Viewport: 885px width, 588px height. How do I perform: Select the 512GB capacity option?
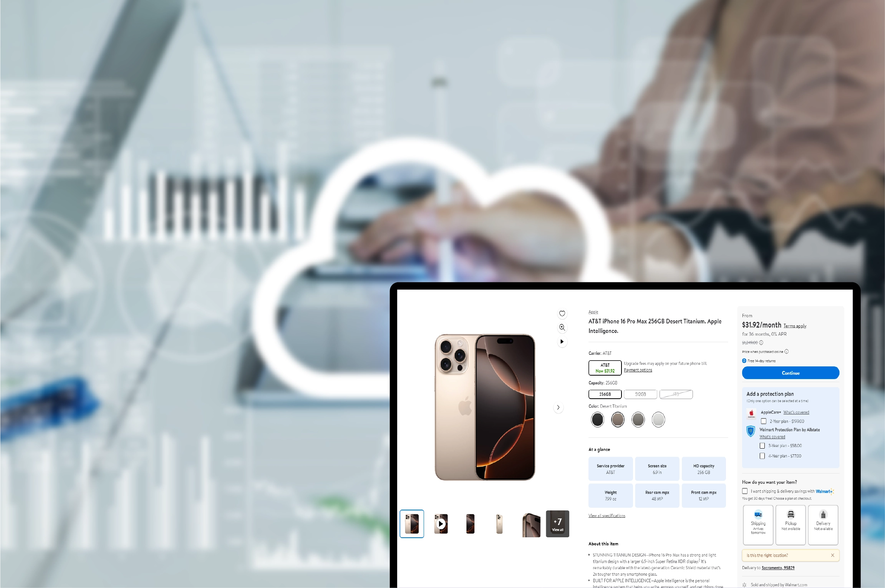(x=640, y=394)
